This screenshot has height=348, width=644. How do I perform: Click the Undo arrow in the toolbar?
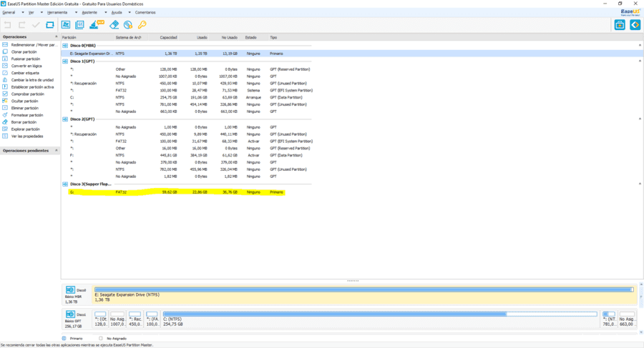(x=7, y=24)
